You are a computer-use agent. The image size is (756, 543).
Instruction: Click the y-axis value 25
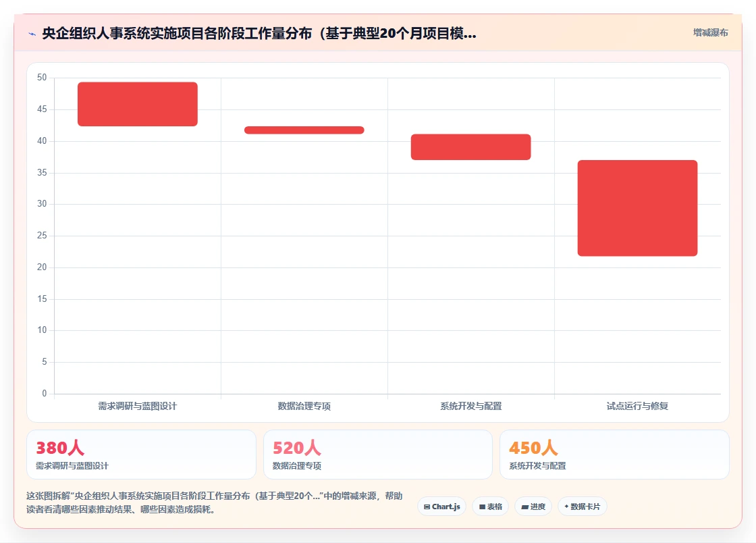click(42, 235)
